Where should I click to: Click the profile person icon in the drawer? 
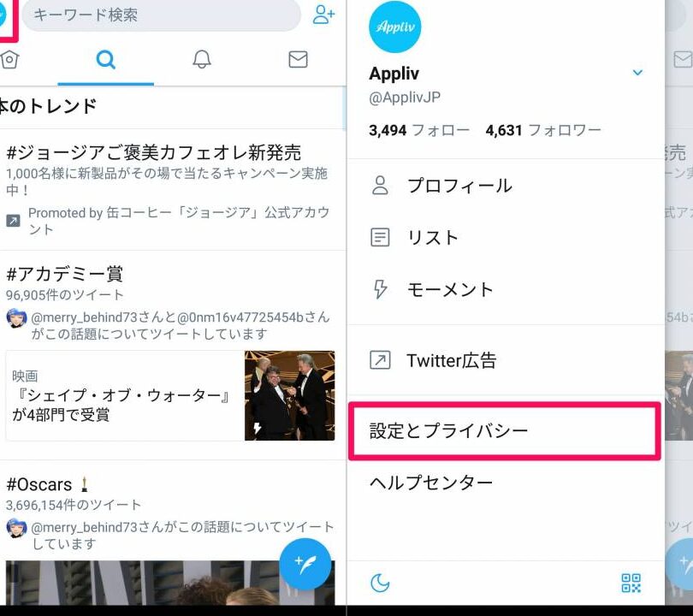click(380, 186)
